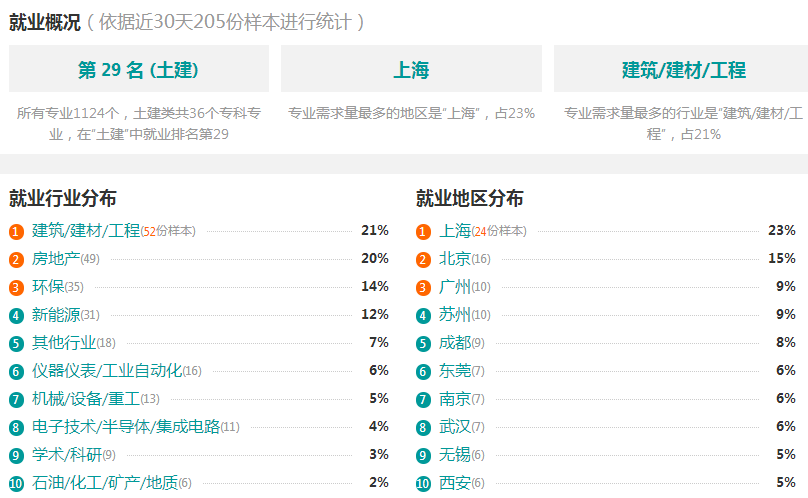Open the 建筑/建材/工程 industry link in list
The height and width of the screenshot is (498, 808).
click(x=86, y=230)
